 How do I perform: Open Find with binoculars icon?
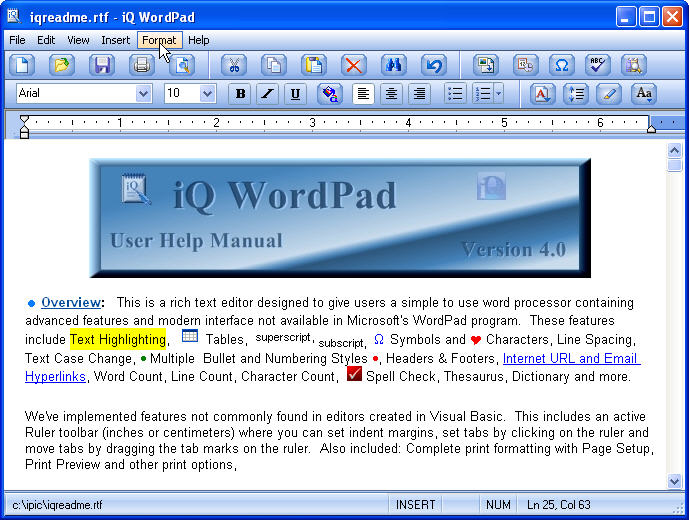pos(393,66)
